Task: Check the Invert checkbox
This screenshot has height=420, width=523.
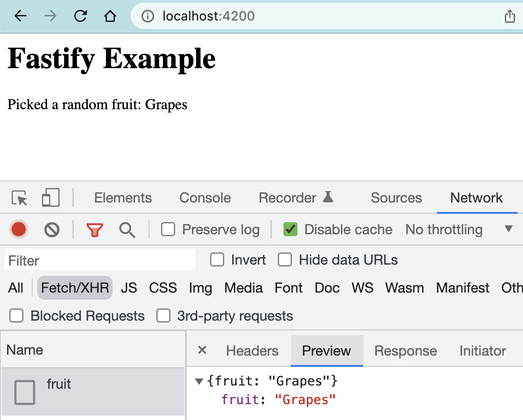Action: (217, 259)
